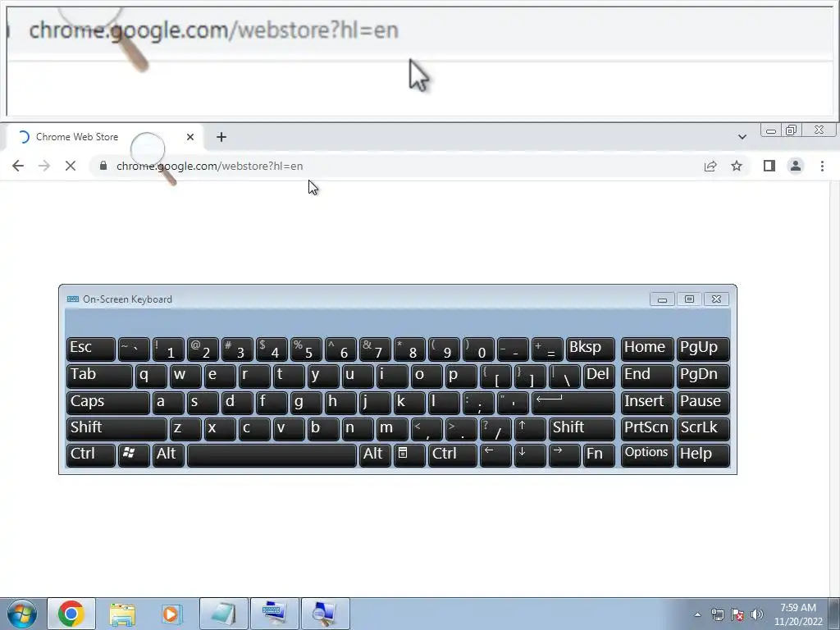Open Action Center flag tray icon
Image resolution: width=840 pixels, height=630 pixels.
[x=737, y=614]
